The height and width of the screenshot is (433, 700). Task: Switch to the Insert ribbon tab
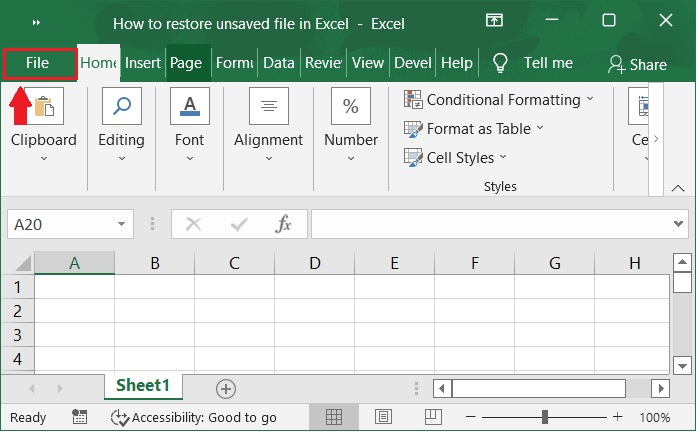coord(142,63)
